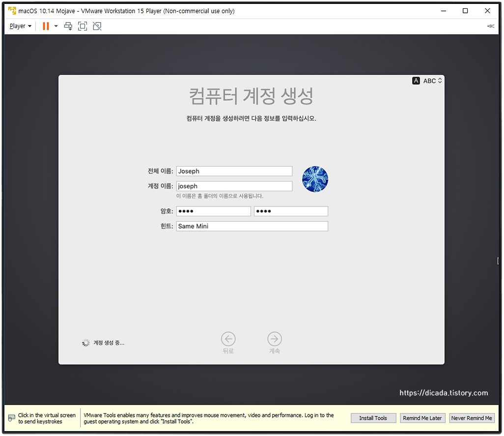The width and height of the screenshot is (504, 436).
Task: Click the home folder note below account name
Action: pos(220,196)
